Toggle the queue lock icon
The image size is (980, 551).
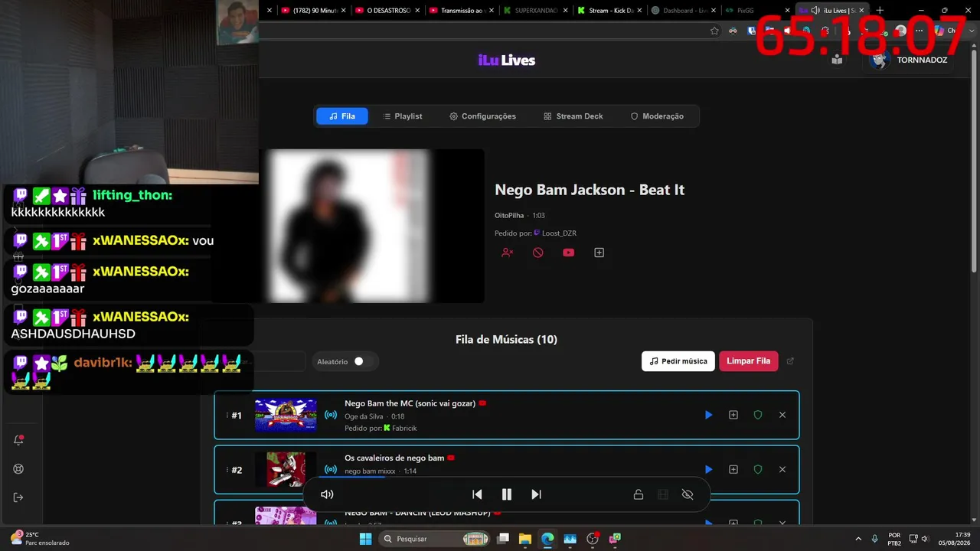point(639,494)
